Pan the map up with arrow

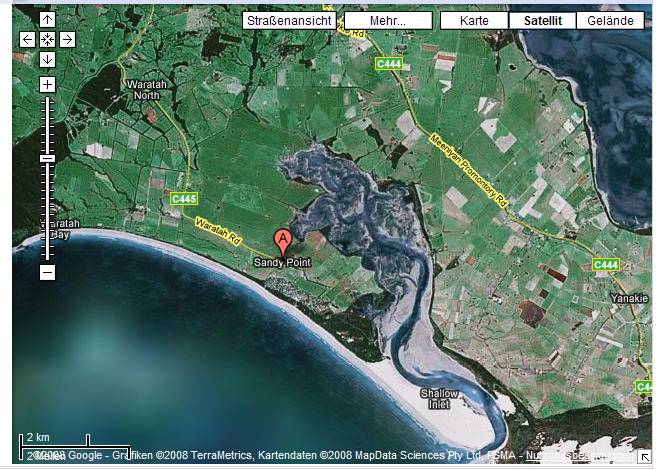[x=47, y=20]
